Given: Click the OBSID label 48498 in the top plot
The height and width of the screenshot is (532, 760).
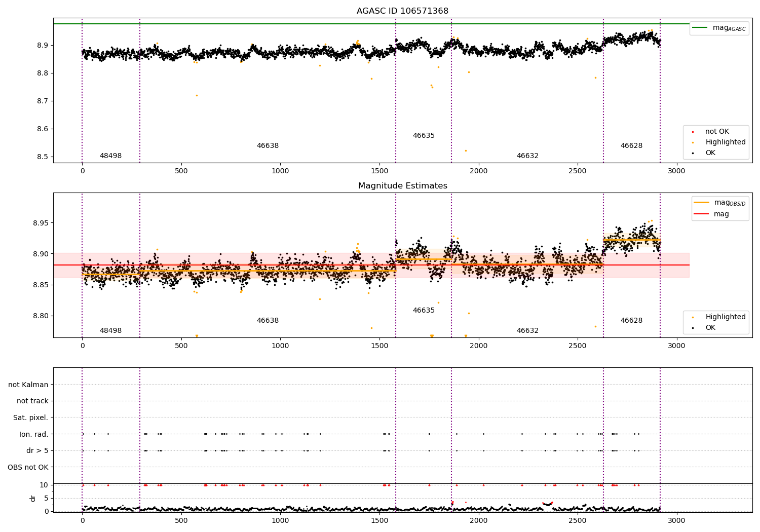Looking at the screenshot, I should 110,156.
